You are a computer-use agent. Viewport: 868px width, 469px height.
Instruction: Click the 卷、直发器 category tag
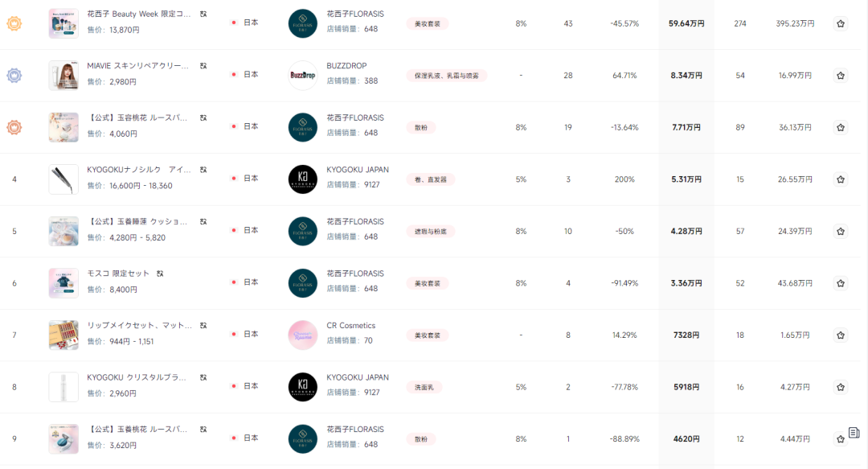(x=430, y=179)
